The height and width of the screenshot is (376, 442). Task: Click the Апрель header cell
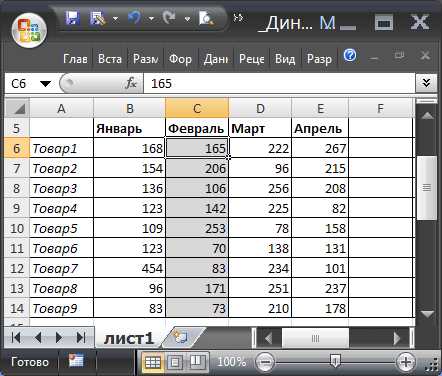click(x=320, y=128)
